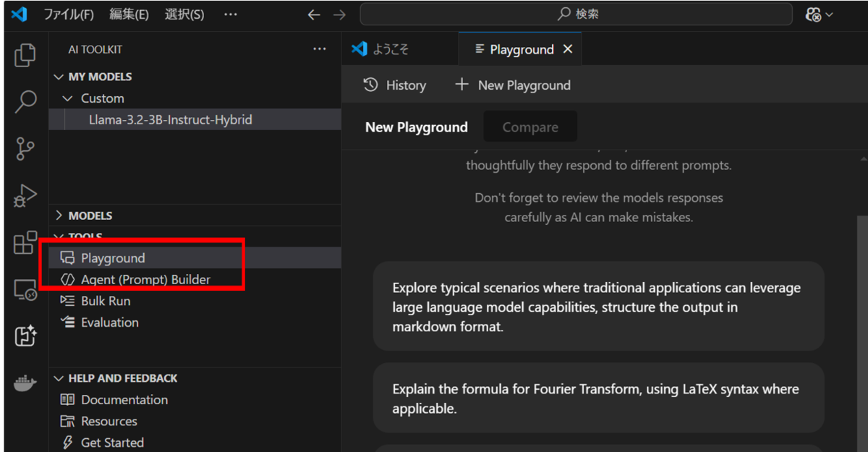Click the Resources icon

[67, 421]
